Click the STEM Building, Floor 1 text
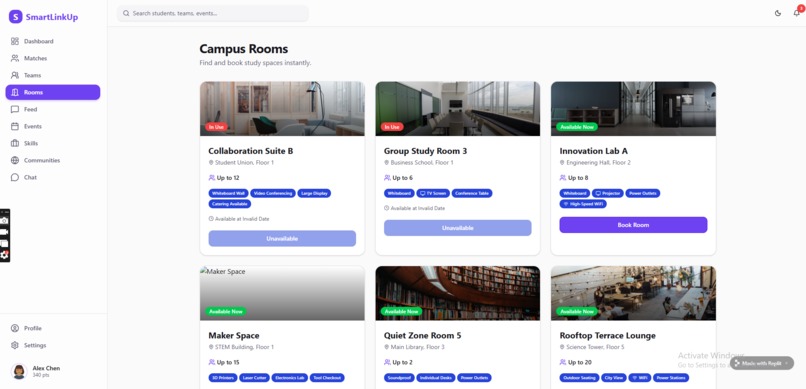The height and width of the screenshot is (389, 806). pyautogui.click(x=244, y=347)
